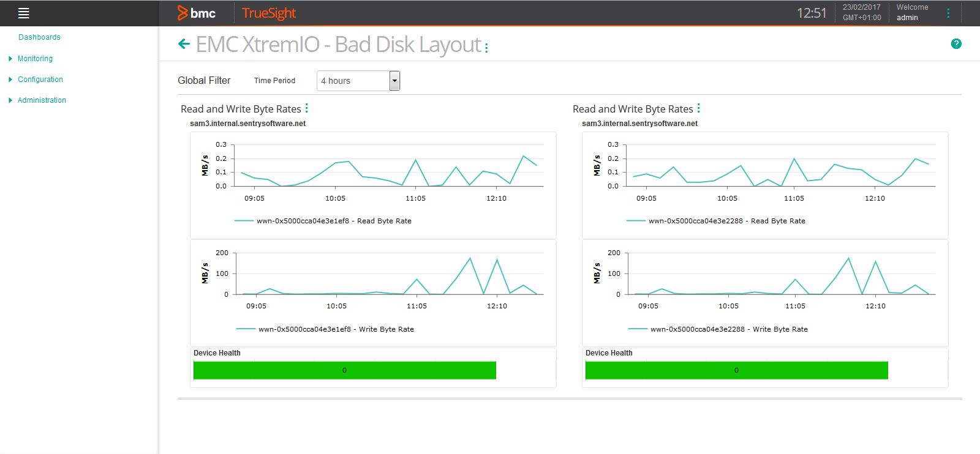Viewport: 980px width, 454px height.
Task: Go back using the left arrow
Action: pyautogui.click(x=184, y=43)
